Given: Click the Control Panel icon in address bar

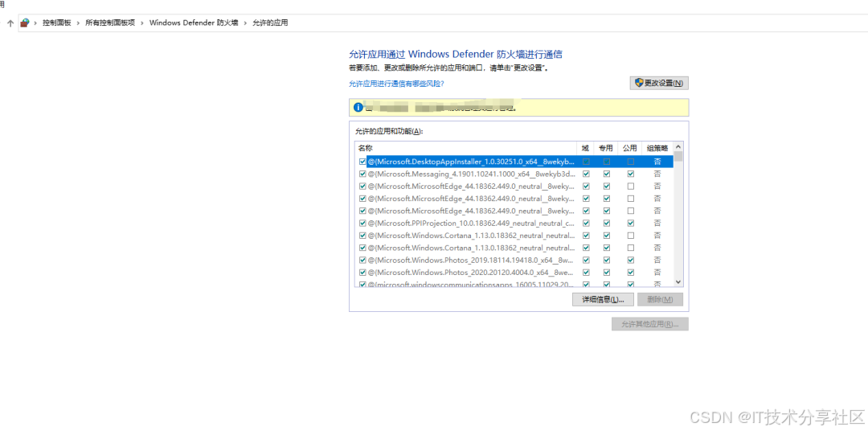Looking at the screenshot, I should tap(24, 23).
